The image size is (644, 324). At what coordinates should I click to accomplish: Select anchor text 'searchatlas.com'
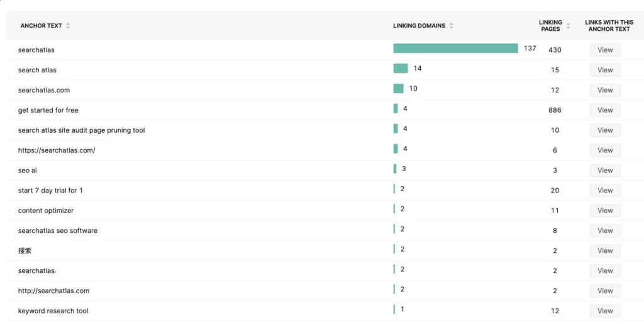tap(44, 90)
